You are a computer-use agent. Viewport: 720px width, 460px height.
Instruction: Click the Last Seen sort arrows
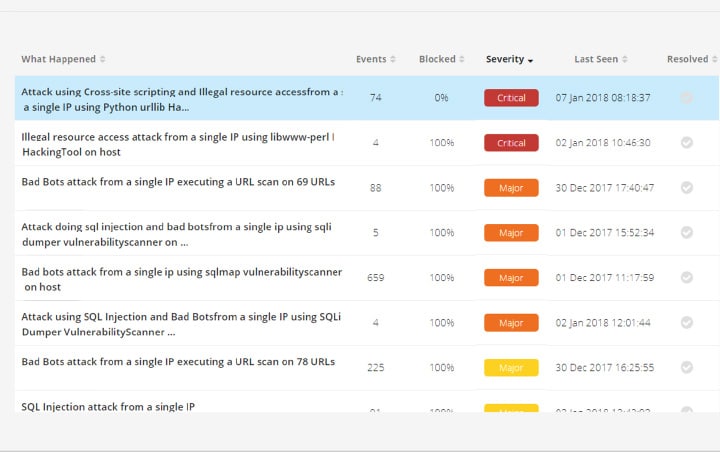625,60
